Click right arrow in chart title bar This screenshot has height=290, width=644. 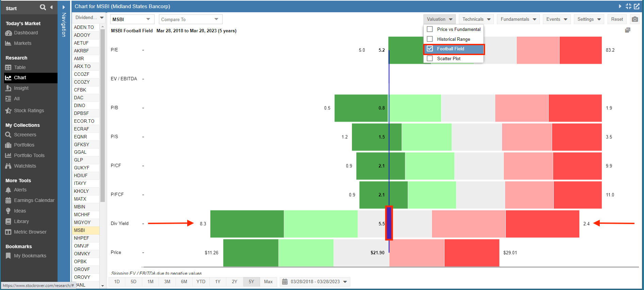pyautogui.click(x=620, y=6)
